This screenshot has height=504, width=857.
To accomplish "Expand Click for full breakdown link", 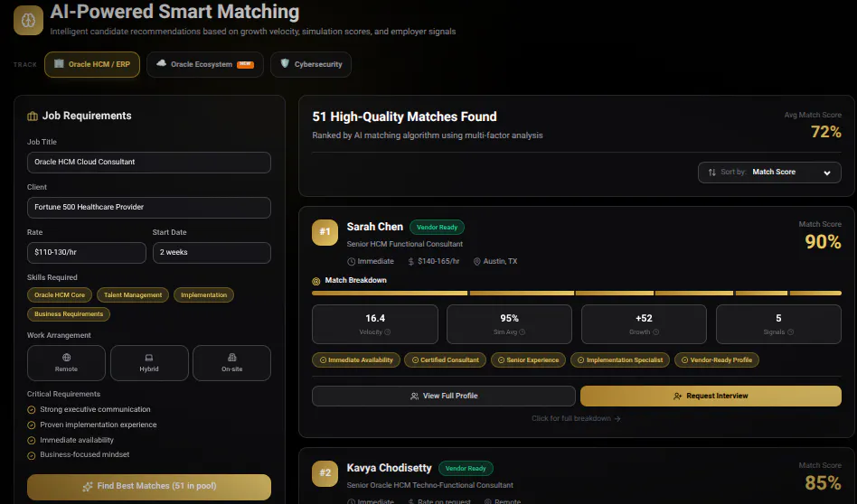I will (576, 419).
